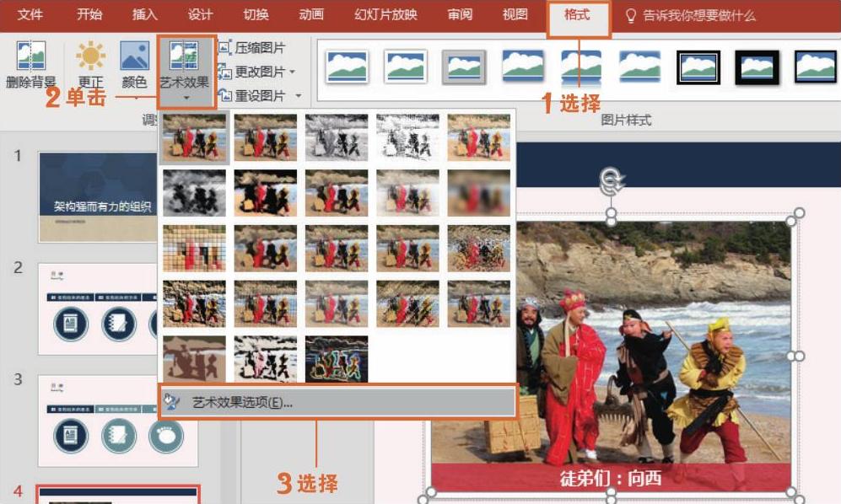Click the 删除背景 icon
This screenshot has width=841, height=504.
point(30,56)
